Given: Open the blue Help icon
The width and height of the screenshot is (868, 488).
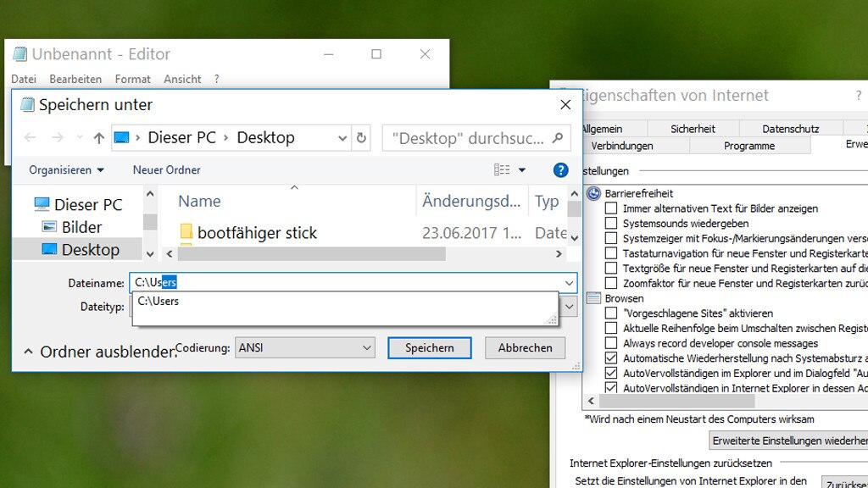Looking at the screenshot, I should click(560, 169).
